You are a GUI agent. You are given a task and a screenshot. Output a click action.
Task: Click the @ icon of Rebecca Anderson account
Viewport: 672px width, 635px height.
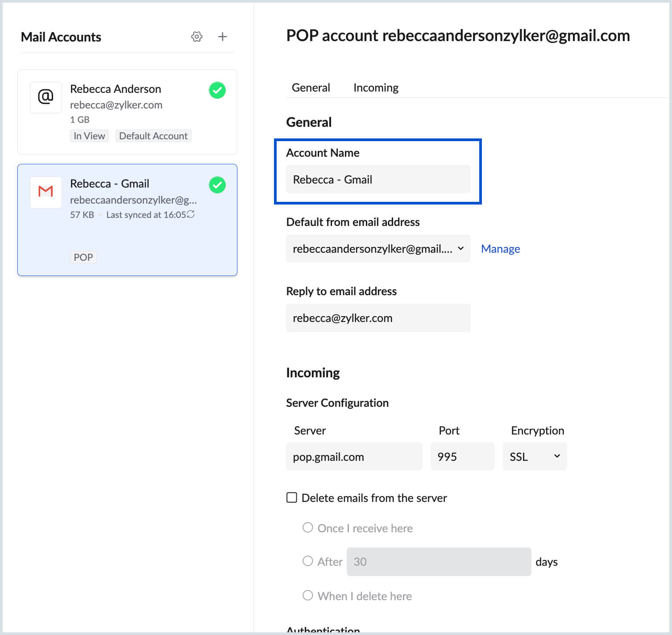click(x=46, y=97)
